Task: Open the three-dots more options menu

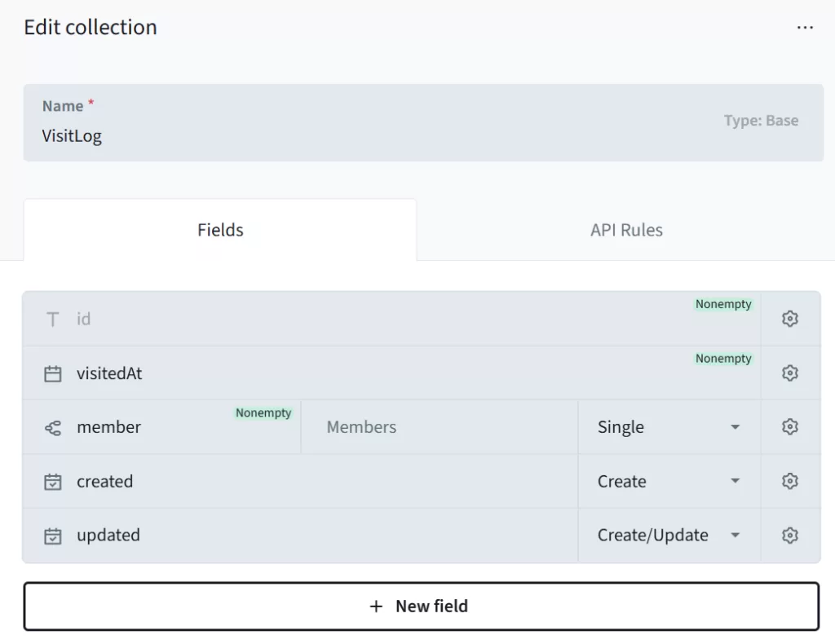Action: pos(805,28)
